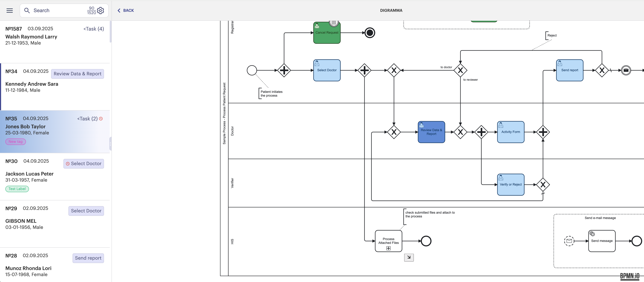
Task: Open the <Task (4) dropdown on №1587
Action: (x=93, y=29)
